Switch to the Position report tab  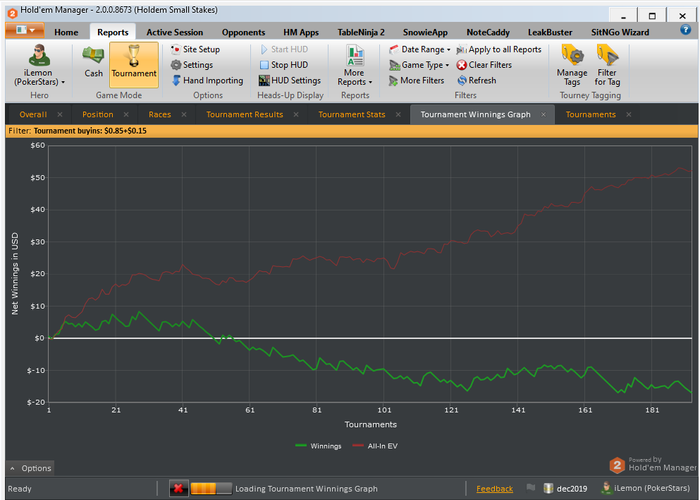[98, 115]
